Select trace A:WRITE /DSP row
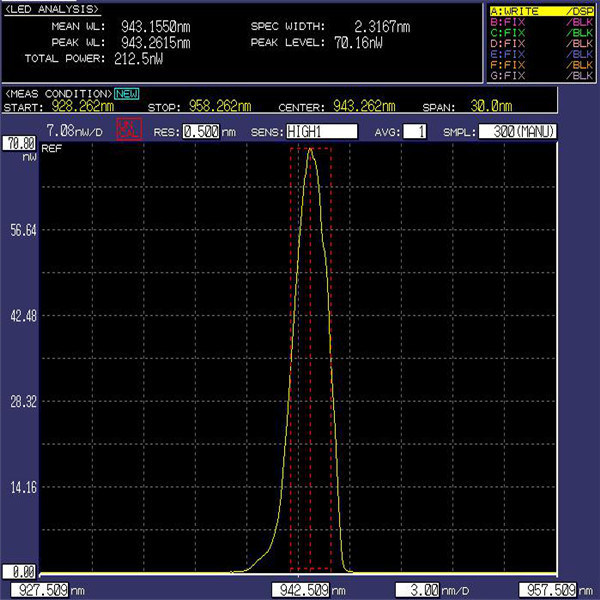The width and height of the screenshot is (600, 600). [x=540, y=11]
